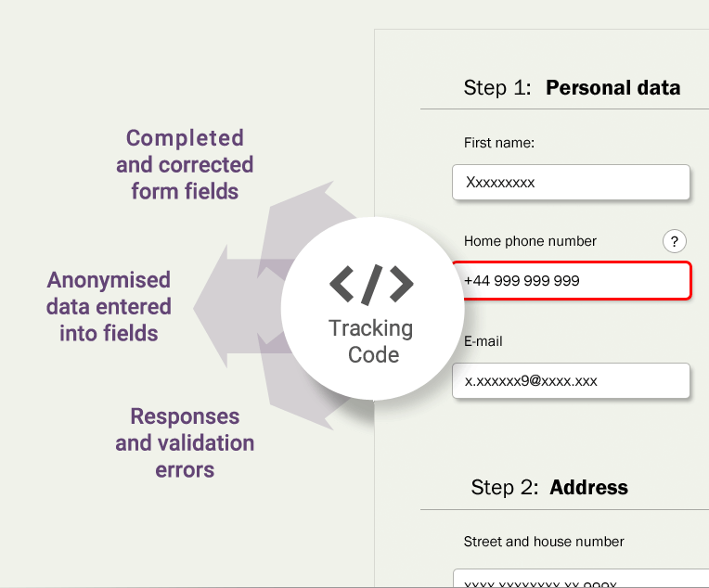Screen dimensions: 709x588
Task: Click the 'Street and house number' label
Action: coord(544,542)
